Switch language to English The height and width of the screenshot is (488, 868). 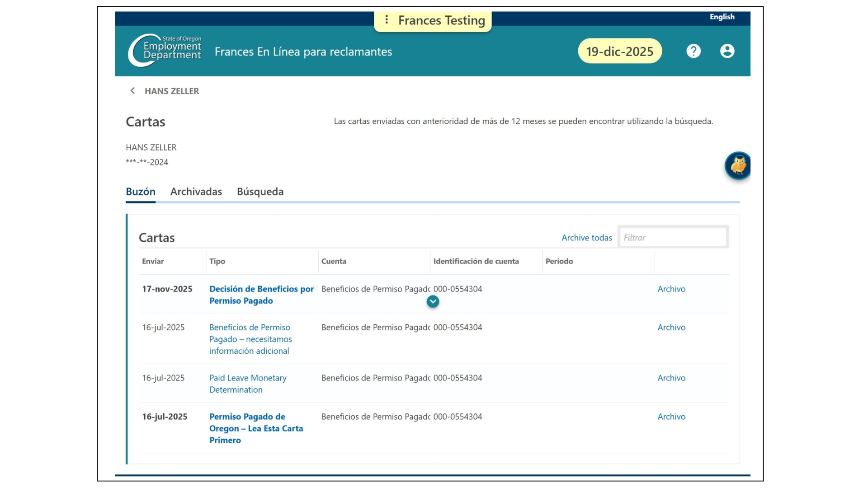point(722,17)
